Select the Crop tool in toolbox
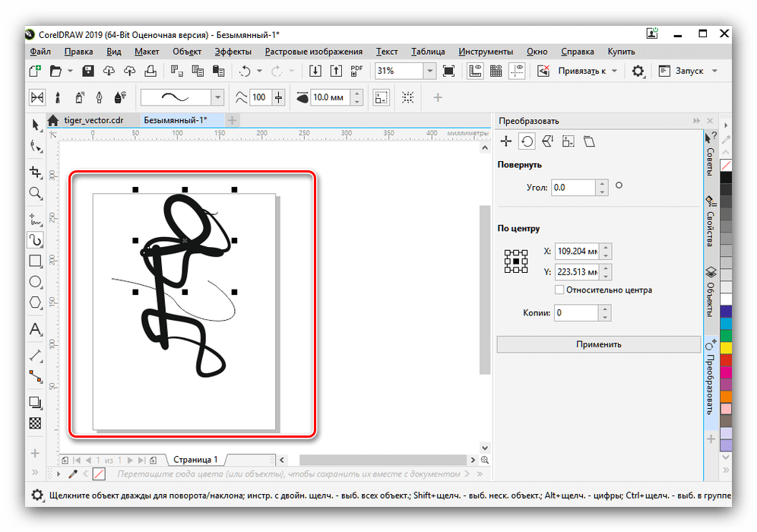Screen dimensions: 757x532 35,172
